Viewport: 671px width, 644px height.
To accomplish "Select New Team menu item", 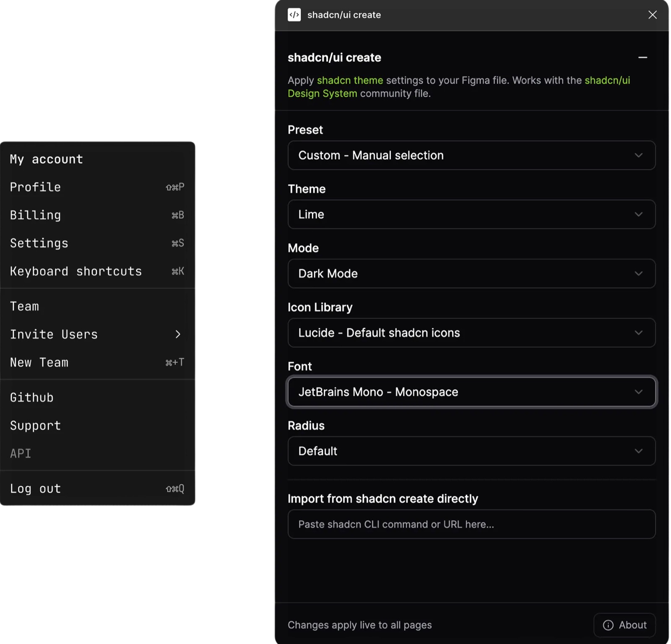I will pos(97,362).
